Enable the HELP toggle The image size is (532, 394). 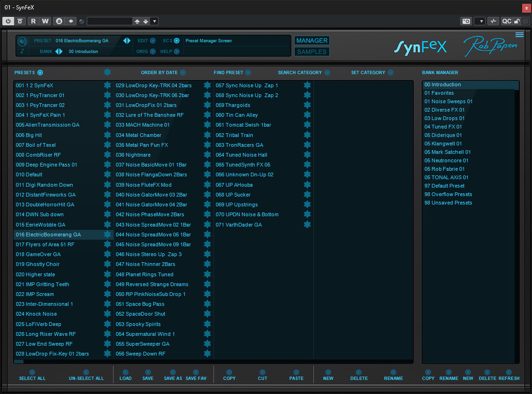tap(176, 52)
